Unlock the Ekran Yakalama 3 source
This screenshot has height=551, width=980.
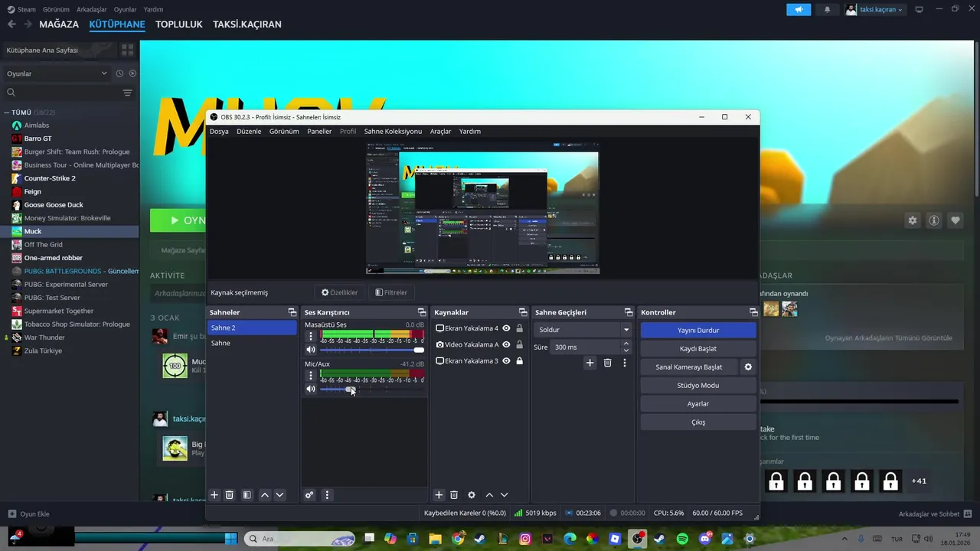520,360
